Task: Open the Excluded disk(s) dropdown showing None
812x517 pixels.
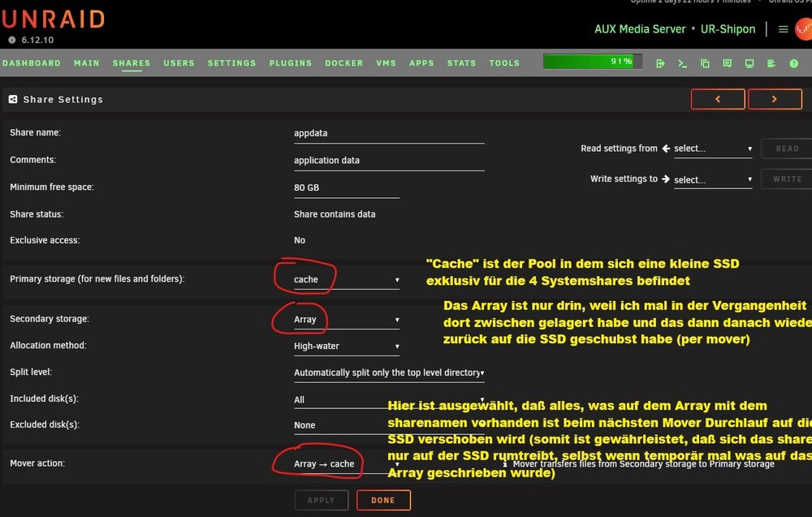Action: click(389, 425)
